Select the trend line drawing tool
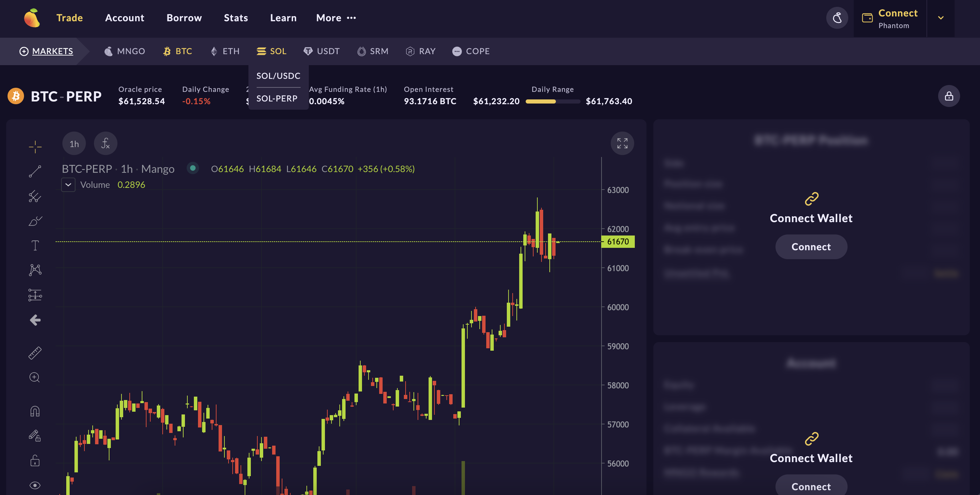Screen dimensions: 980x495 (35, 171)
